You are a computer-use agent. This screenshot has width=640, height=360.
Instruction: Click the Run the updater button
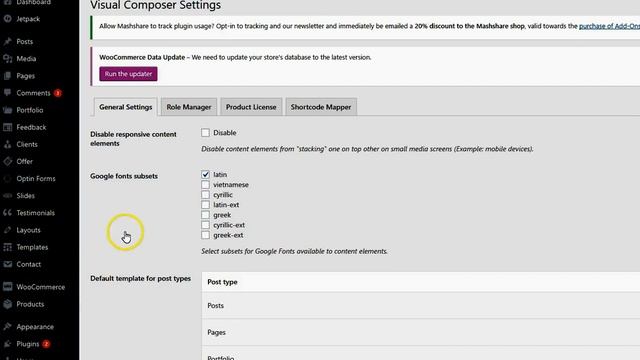tap(128, 74)
